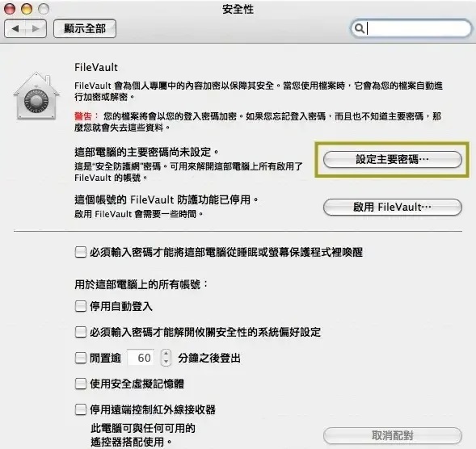
Task: Focus the search text field
Action: click(x=411, y=28)
